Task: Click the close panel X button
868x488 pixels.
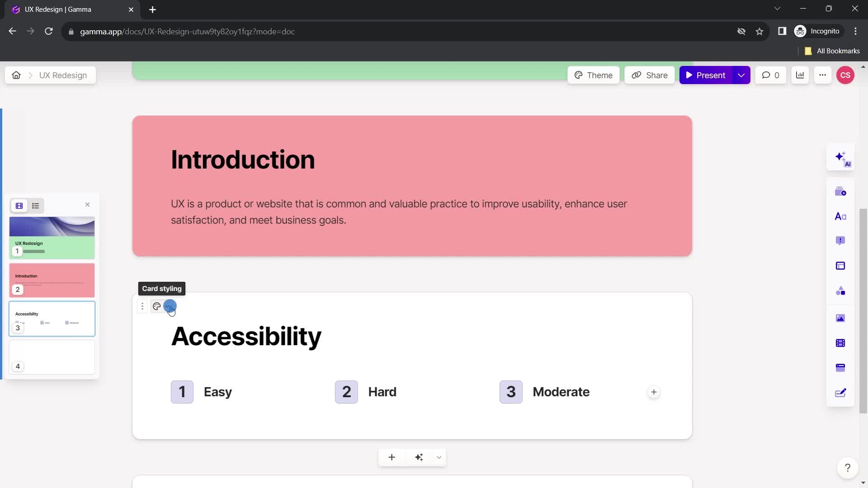Action: coord(88,205)
